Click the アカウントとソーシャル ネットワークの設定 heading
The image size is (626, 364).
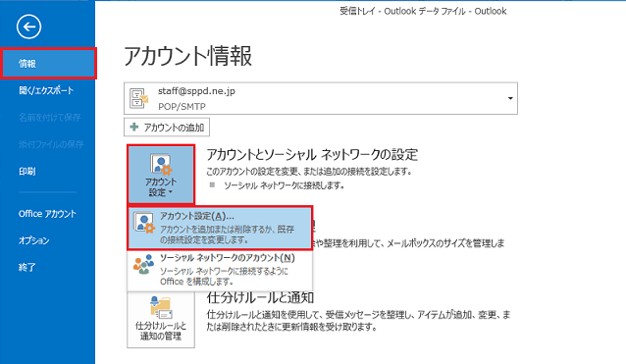[312, 154]
